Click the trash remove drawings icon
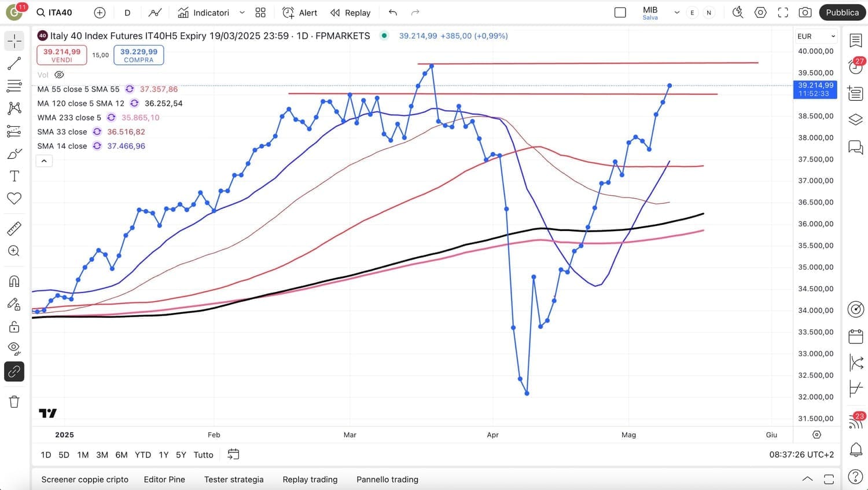The image size is (868, 490). tap(14, 401)
